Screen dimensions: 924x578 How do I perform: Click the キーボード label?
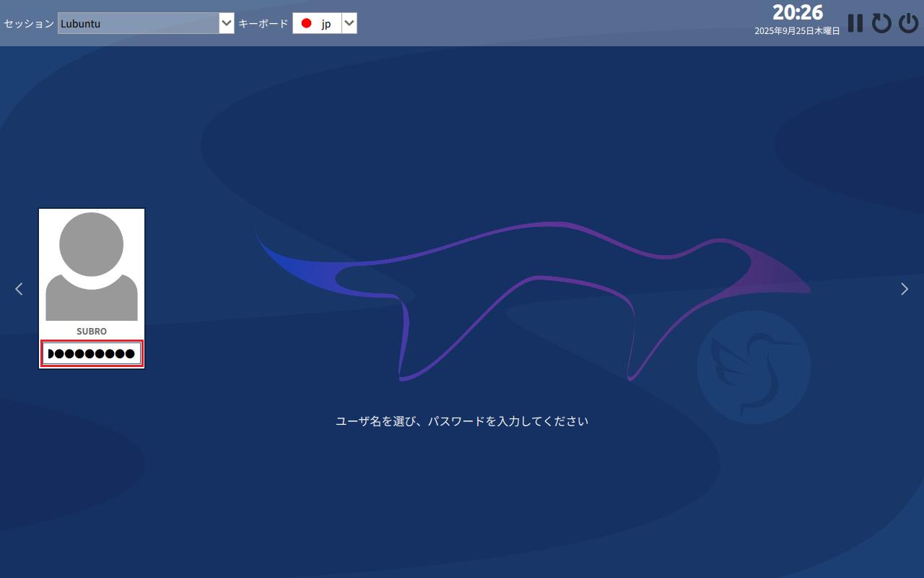click(x=263, y=23)
